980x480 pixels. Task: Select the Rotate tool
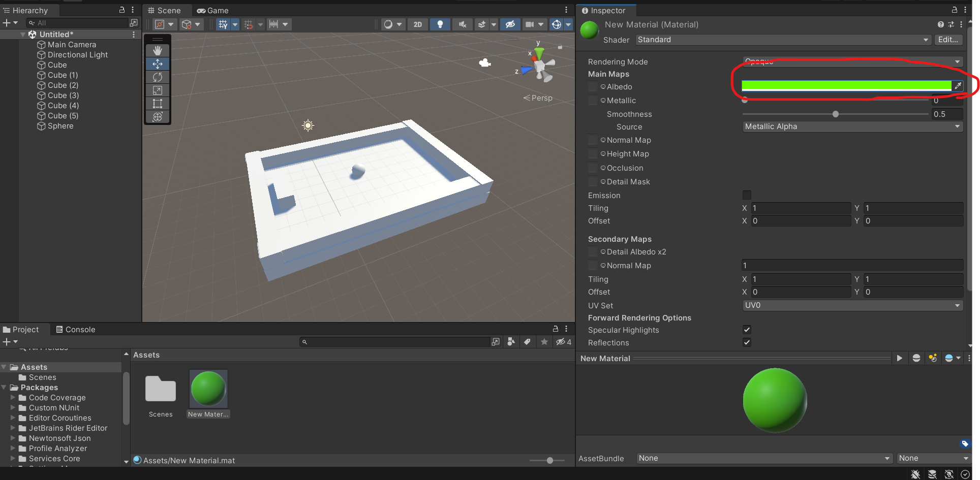coord(158,77)
